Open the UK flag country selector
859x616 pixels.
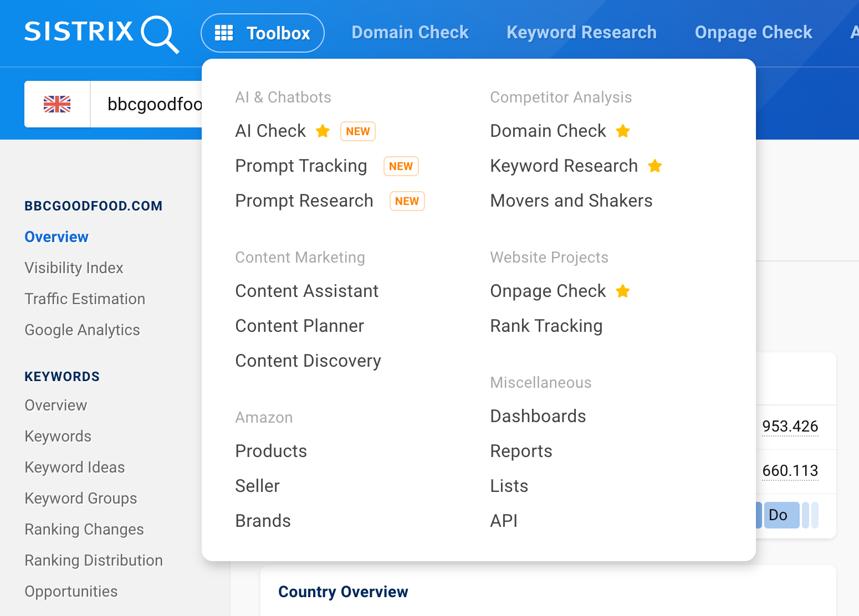(57, 104)
